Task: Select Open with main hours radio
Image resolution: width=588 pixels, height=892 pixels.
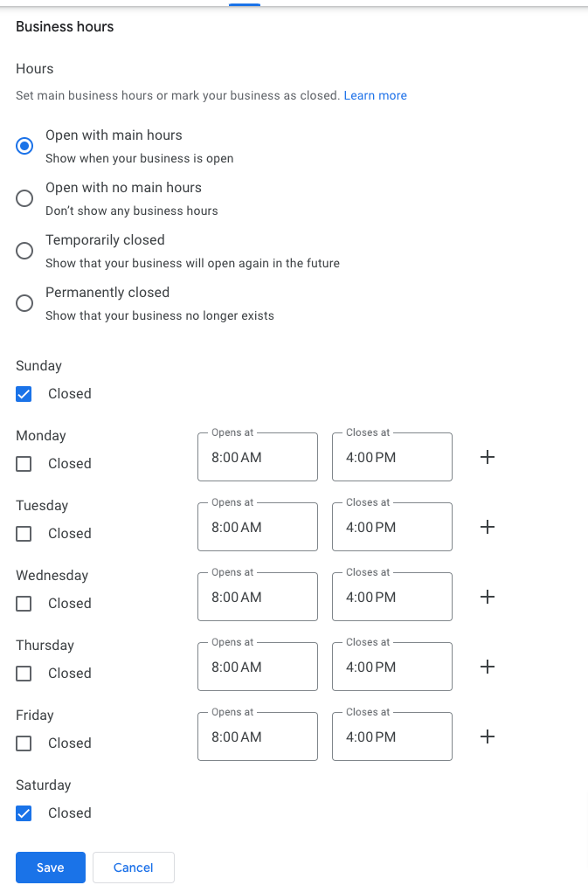Action: click(x=25, y=146)
